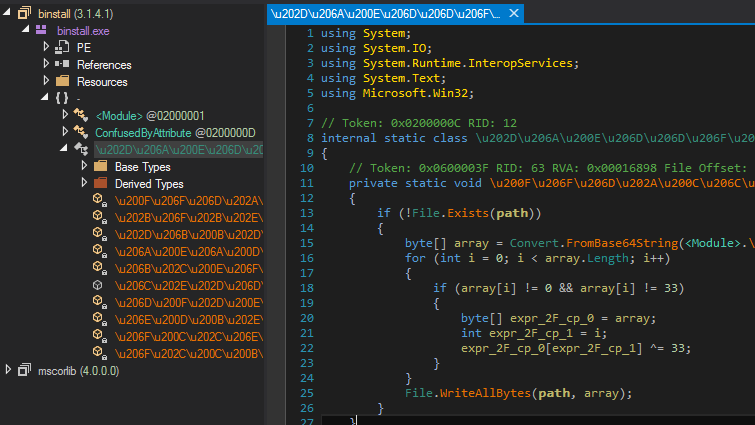Click the obfuscated class \u202D\u206A icon in tree
The height and width of the screenshot is (425, 755).
(x=80, y=149)
